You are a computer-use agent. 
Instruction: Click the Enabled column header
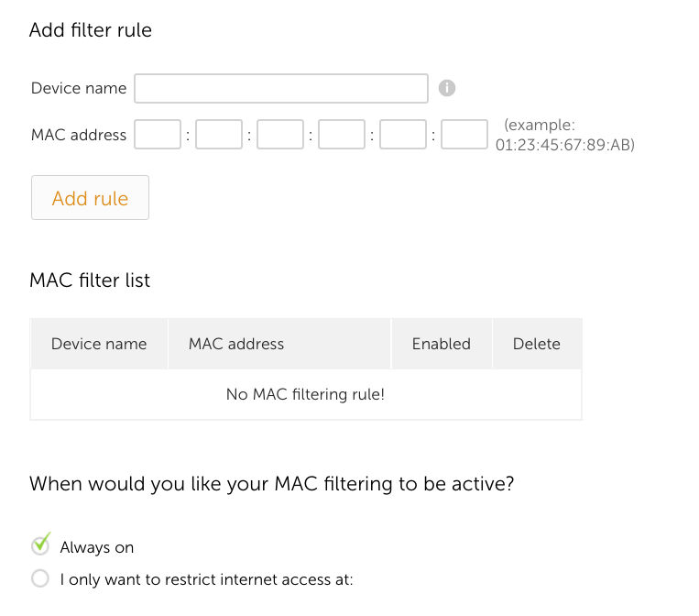[x=442, y=344]
